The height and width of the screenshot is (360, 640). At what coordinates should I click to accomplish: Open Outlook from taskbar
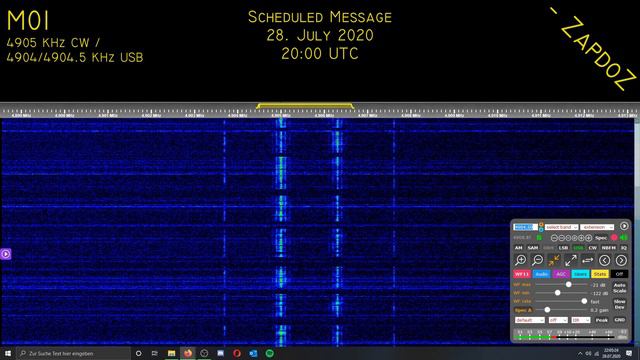(253, 353)
